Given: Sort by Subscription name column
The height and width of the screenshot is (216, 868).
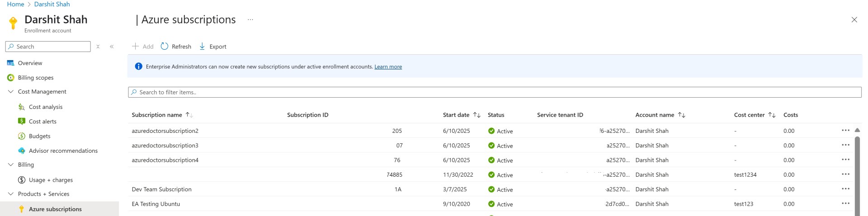Looking at the screenshot, I should [162, 115].
